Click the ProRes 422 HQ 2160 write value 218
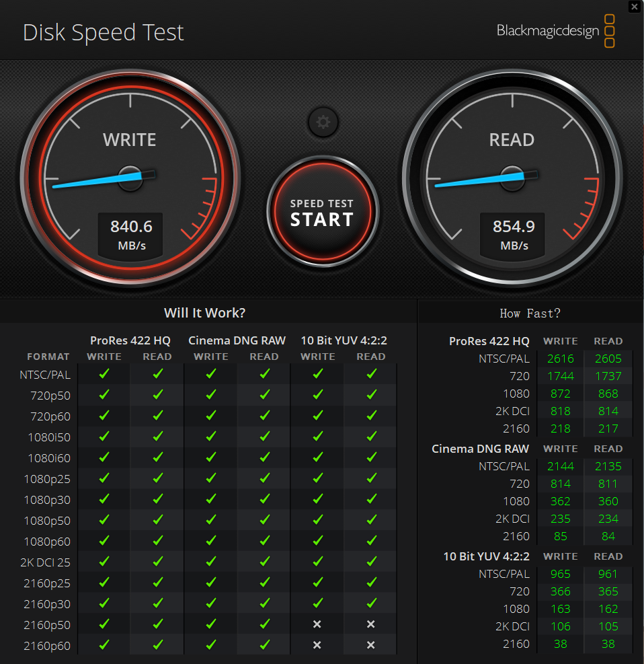Screen dimensions: 644x664 click(x=560, y=429)
